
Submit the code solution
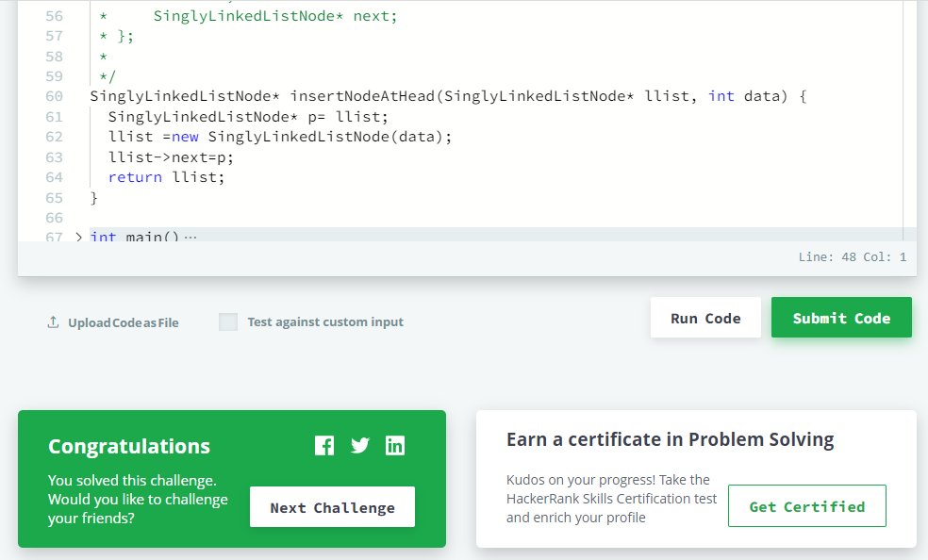click(841, 318)
